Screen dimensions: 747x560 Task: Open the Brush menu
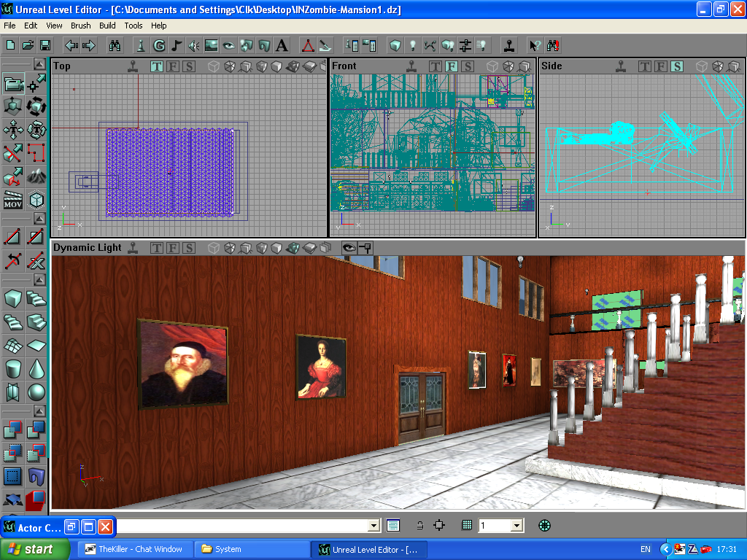pyautogui.click(x=81, y=26)
